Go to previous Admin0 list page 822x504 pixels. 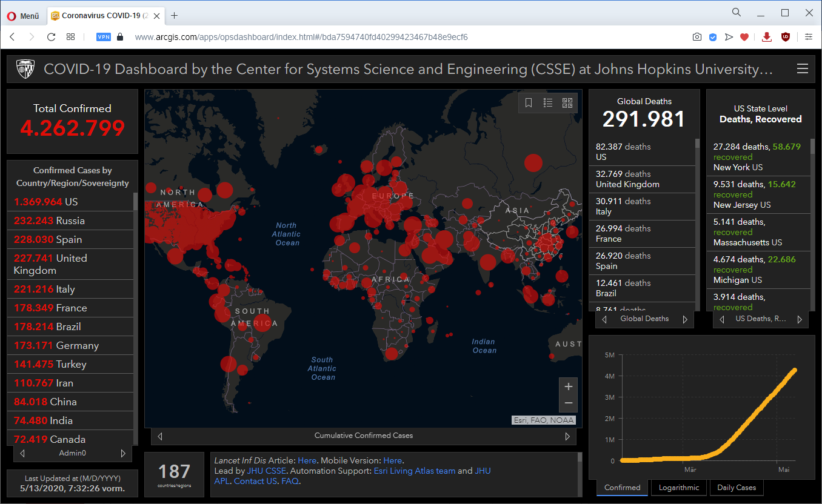(x=22, y=453)
